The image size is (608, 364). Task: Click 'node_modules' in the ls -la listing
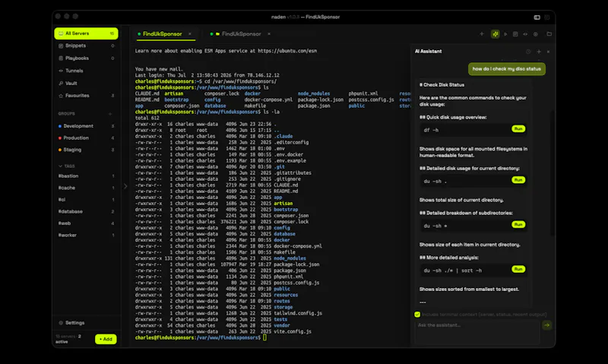pos(290,258)
